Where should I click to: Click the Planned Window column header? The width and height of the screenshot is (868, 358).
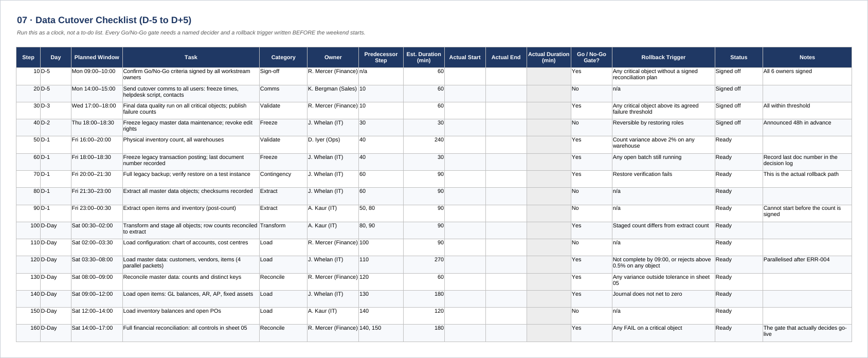tap(97, 57)
